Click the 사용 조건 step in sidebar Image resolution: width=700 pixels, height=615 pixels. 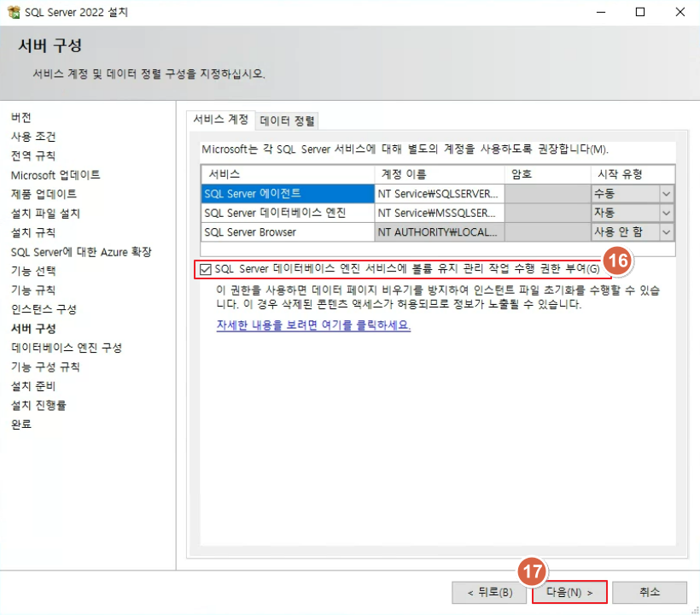pos(33,137)
